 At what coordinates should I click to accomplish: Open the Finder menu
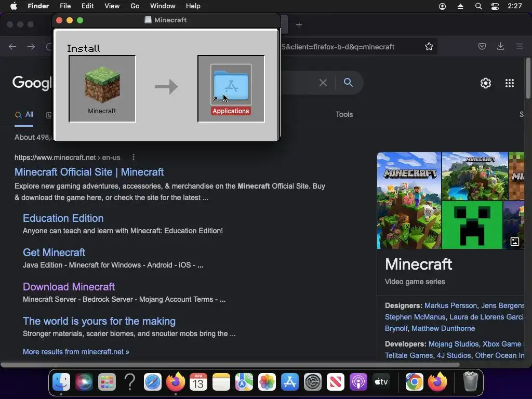pos(38,6)
